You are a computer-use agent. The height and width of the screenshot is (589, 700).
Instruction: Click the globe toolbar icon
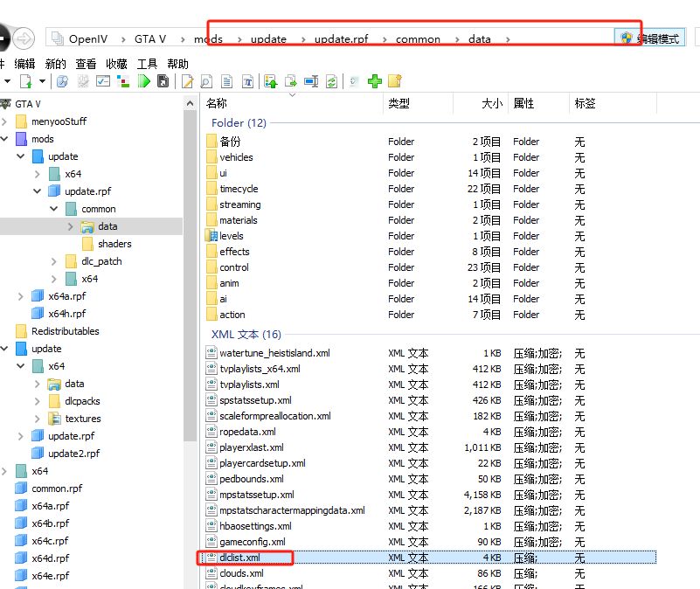[x=62, y=81]
